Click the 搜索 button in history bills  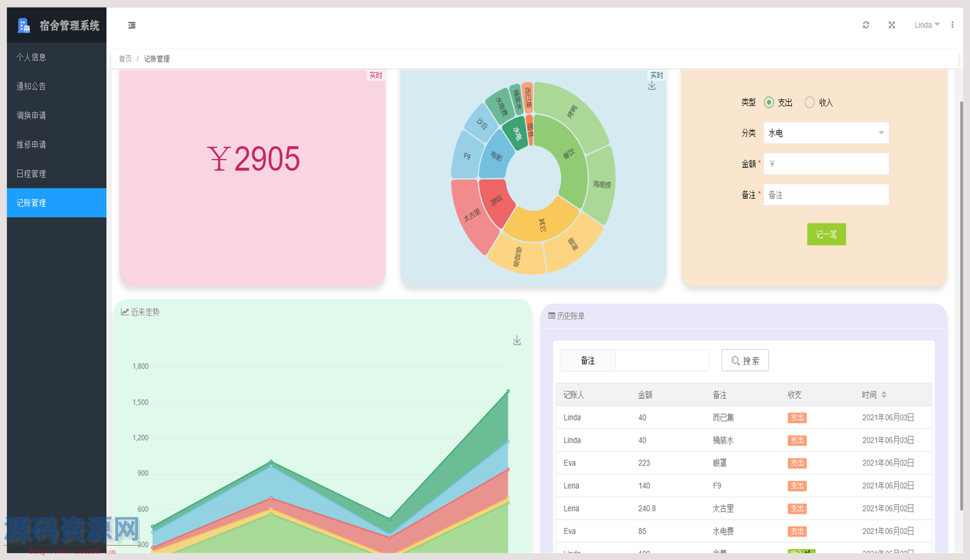click(x=745, y=361)
